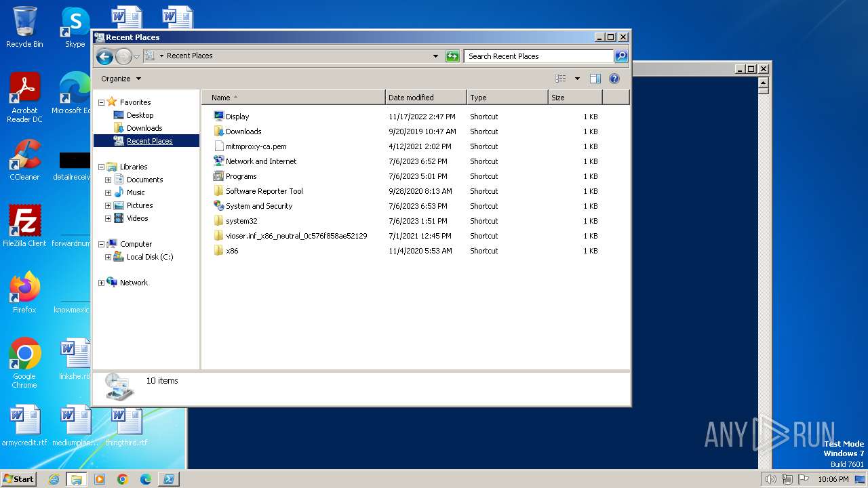Select the vioser.inf_x86_neutral folder
Screen dimensions: 868x488
coord(296,236)
